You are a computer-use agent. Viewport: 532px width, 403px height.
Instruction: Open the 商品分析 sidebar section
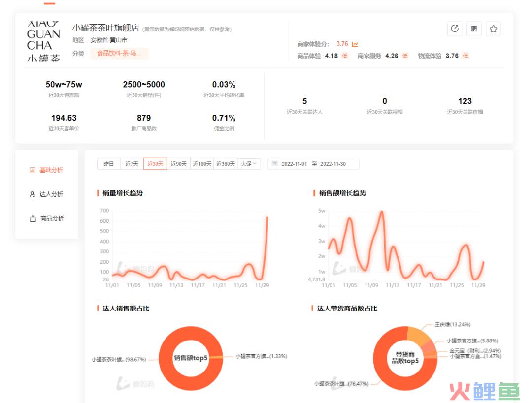point(47,218)
